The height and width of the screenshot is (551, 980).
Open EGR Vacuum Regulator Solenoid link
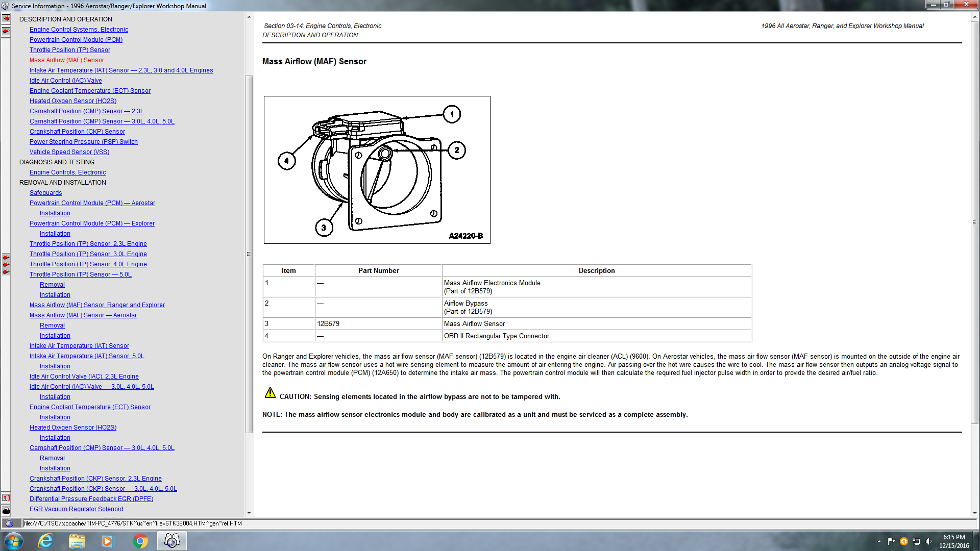click(x=76, y=509)
